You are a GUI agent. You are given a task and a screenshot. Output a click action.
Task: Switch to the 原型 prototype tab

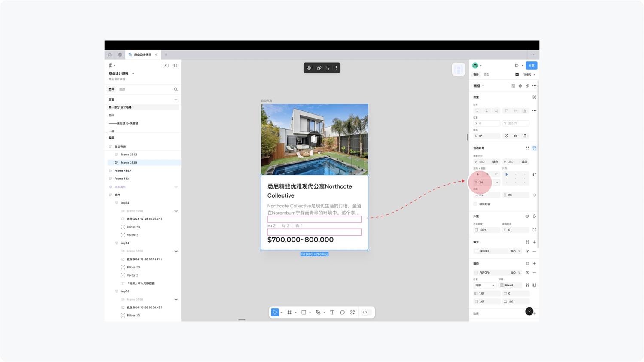(x=486, y=75)
